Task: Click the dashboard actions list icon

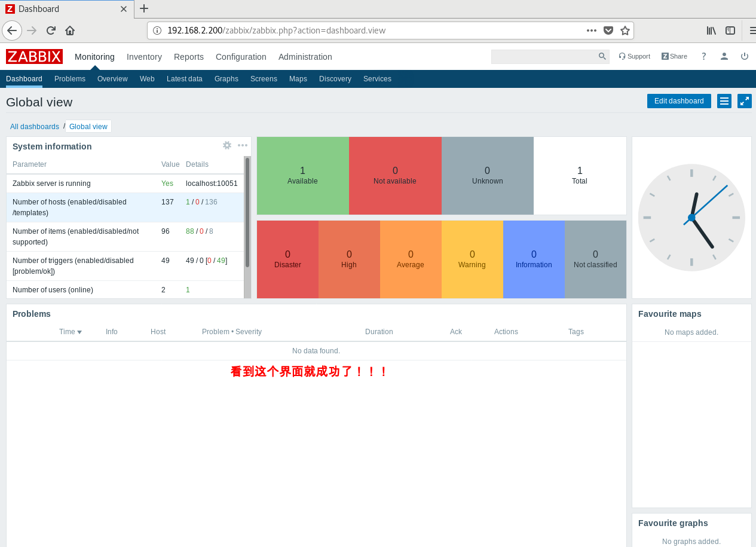Action: [x=724, y=101]
